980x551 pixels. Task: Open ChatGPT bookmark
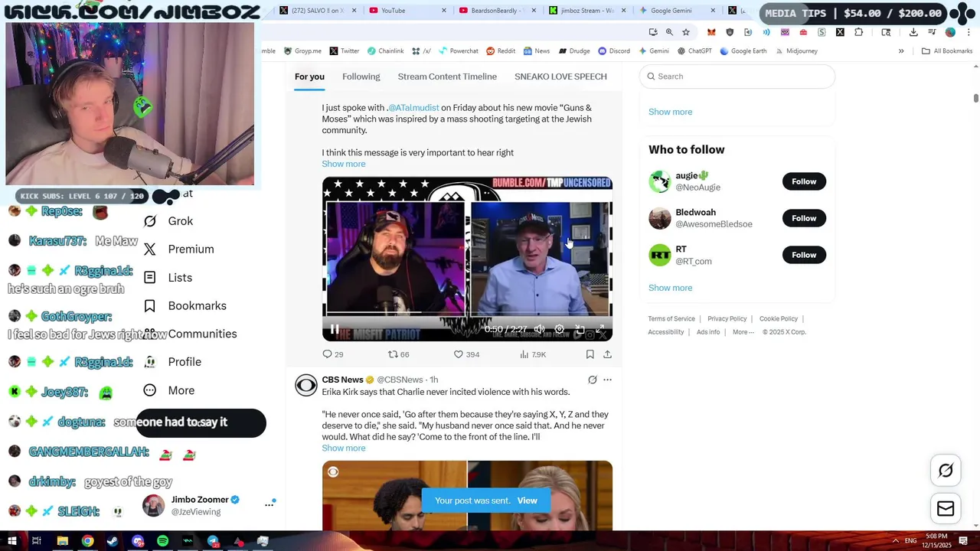[x=694, y=51]
